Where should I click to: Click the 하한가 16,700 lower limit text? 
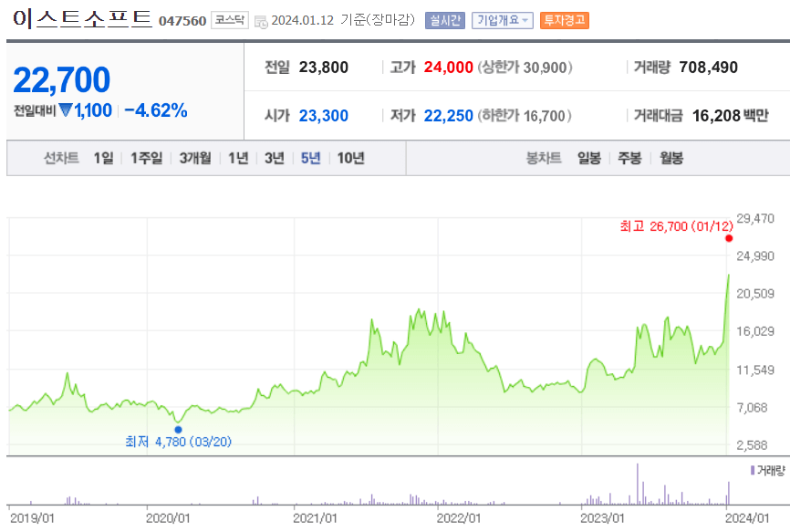pyautogui.click(x=525, y=116)
